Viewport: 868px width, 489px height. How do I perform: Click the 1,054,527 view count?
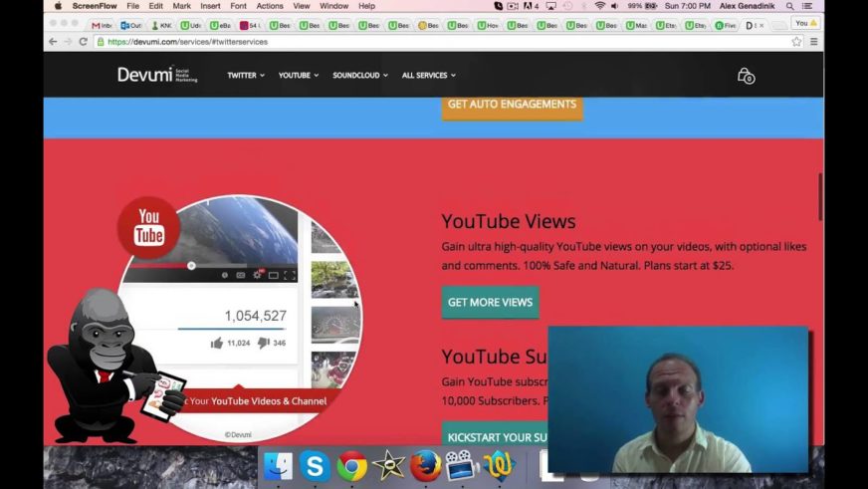(255, 316)
